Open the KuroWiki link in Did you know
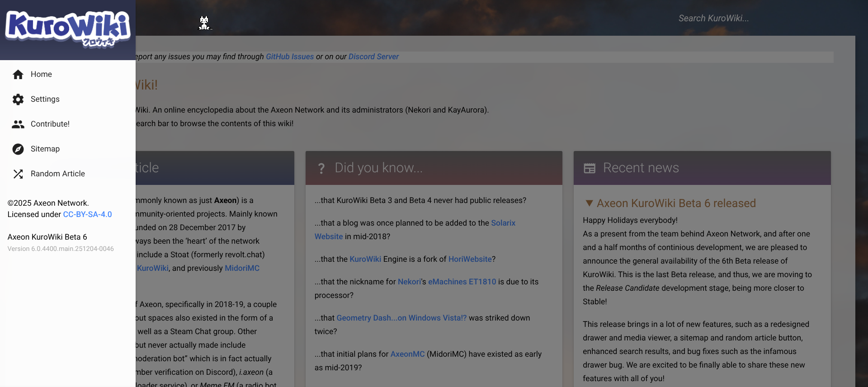This screenshot has width=868, height=387. point(365,259)
